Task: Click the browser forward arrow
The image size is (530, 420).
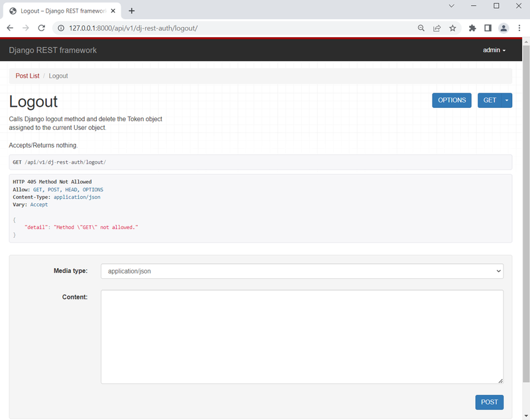Action: coord(26,28)
